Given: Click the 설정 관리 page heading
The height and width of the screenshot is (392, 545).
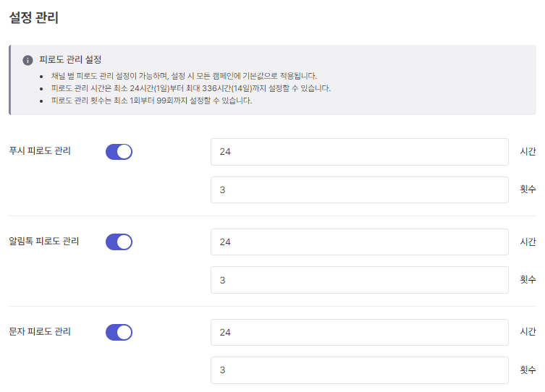Looking at the screenshot, I should click(33, 18).
